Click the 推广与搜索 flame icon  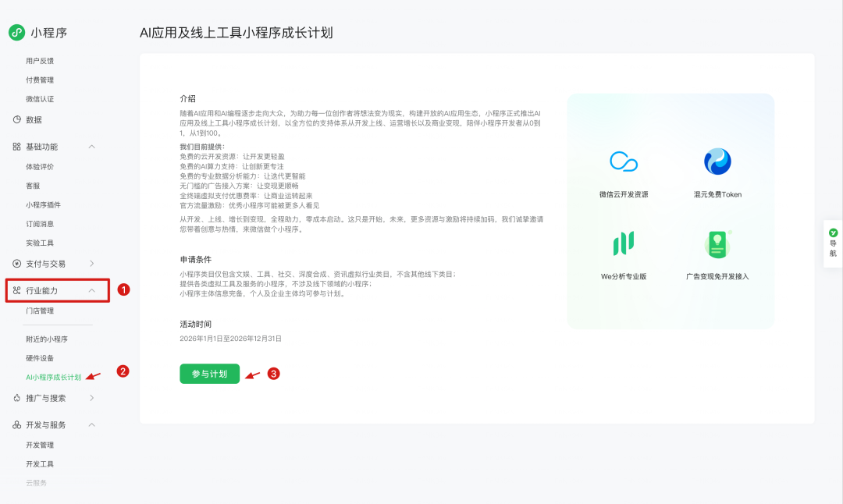pos(16,398)
